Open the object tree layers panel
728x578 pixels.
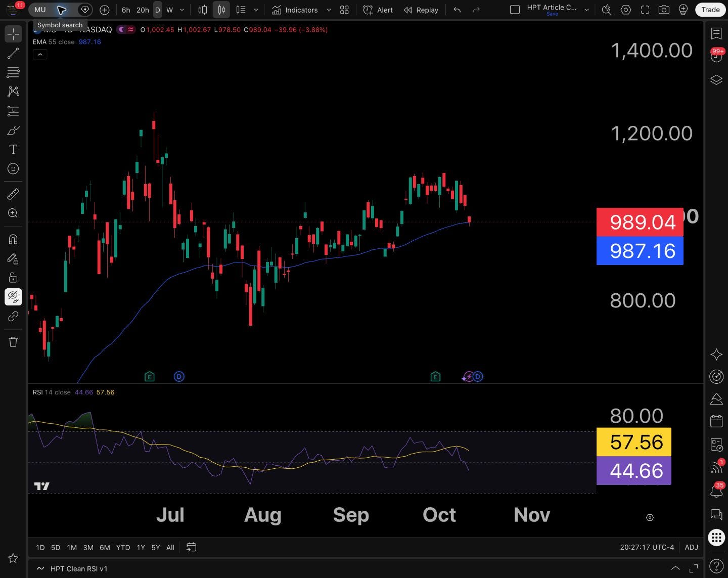click(716, 80)
